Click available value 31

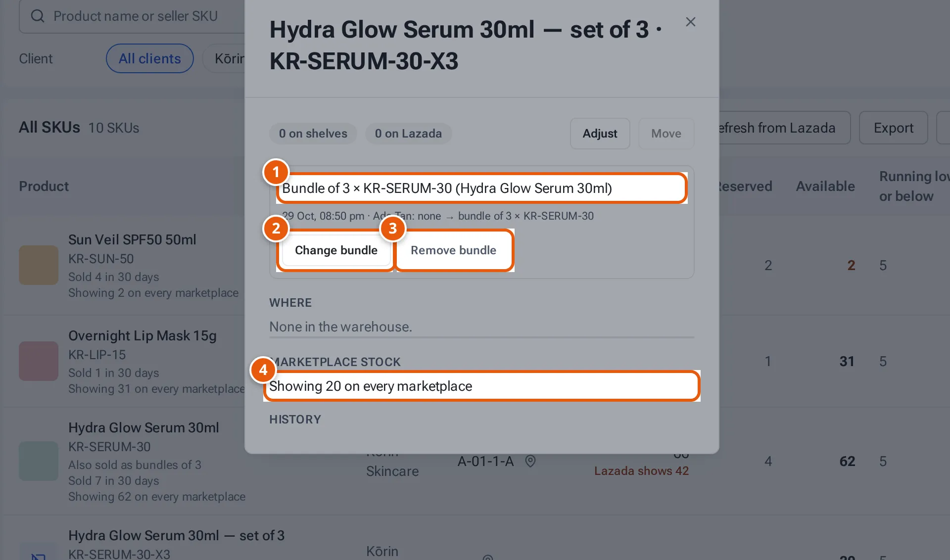click(847, 361)
